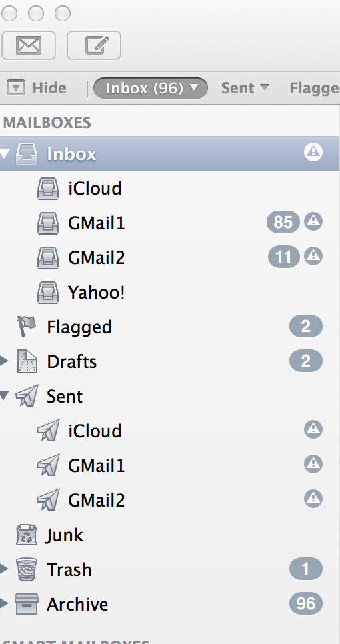Collapse the Sent mailbox group
This screenshot has height=644, width=340.
4,396
